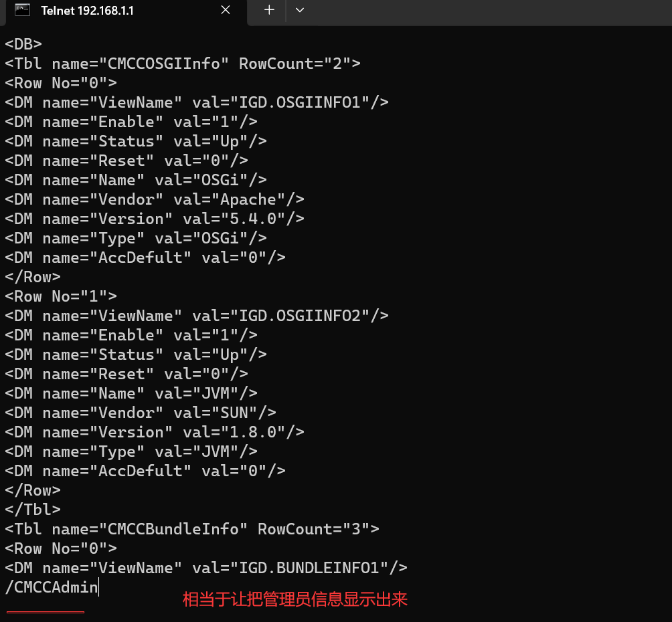Click the Vendor SUN line
This screenshot has width=672, height=622.
tap(141, 413)
